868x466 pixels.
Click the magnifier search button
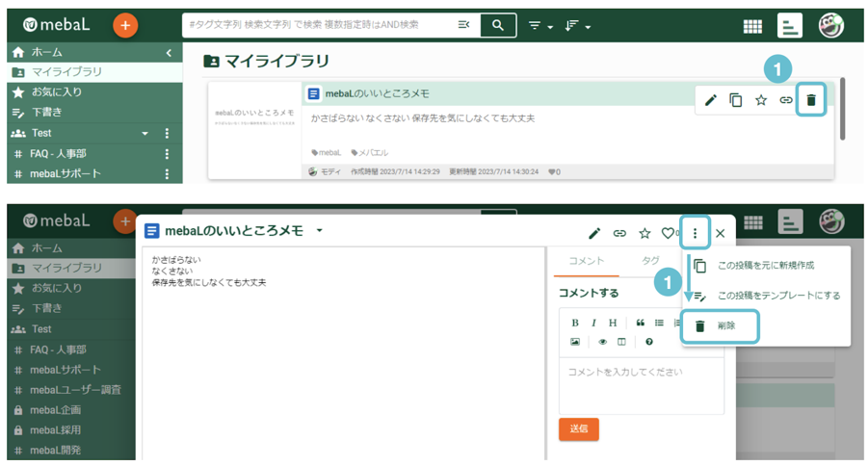[x=497, y=25]
